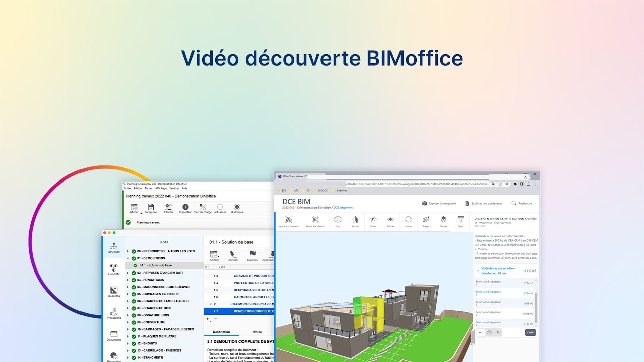Select row 2.1 DEMOLITION COMPLETE
Screen dimensions: 644x362
(x=239, y=311)
